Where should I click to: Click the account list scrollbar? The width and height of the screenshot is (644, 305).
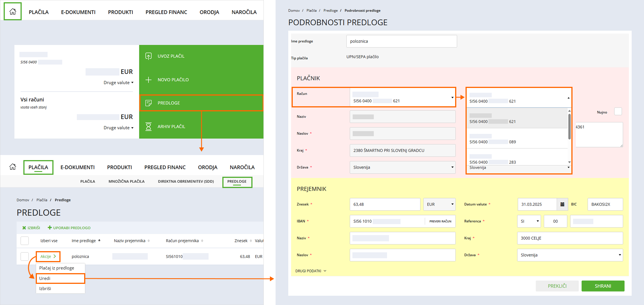[569, 127]
